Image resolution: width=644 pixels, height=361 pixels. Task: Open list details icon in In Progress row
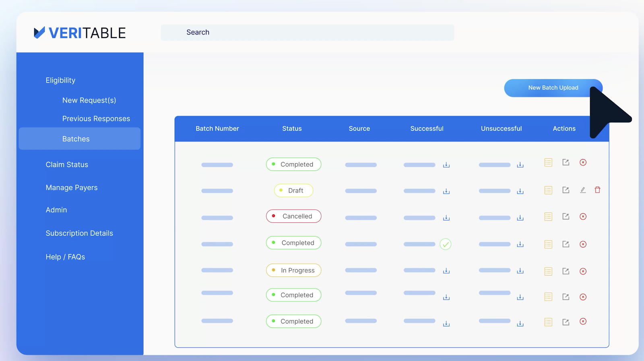tap(548, 272)
